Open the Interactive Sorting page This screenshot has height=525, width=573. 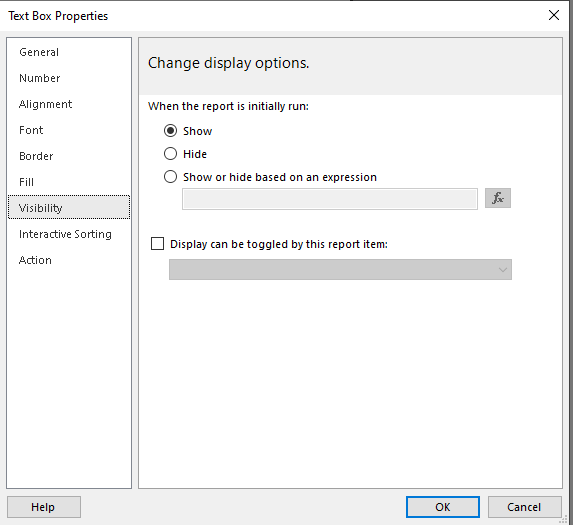tap(65, 234)
